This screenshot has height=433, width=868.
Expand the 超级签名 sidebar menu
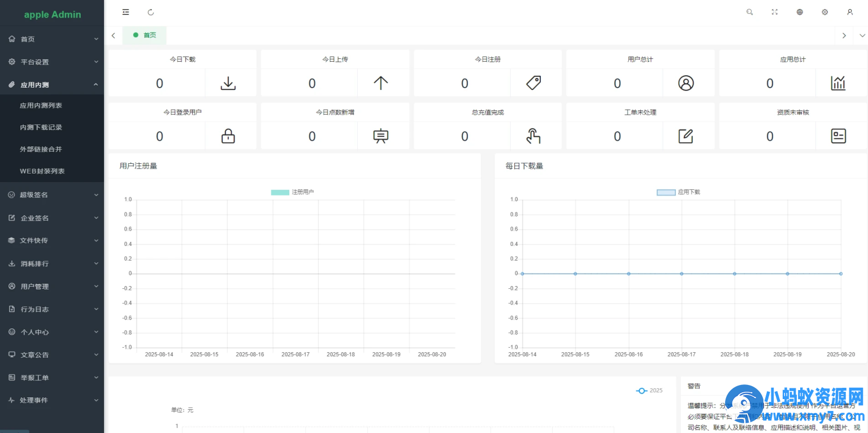52,195
